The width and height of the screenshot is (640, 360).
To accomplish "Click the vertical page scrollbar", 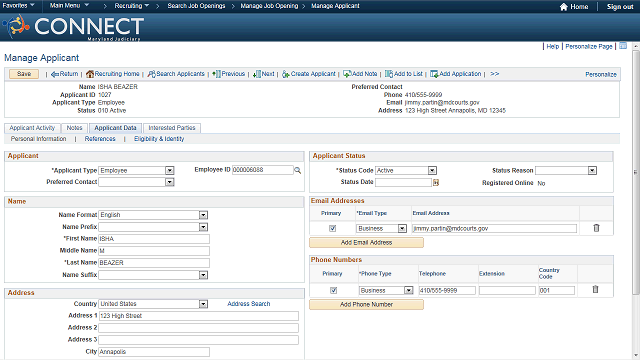I will point(636,171).
